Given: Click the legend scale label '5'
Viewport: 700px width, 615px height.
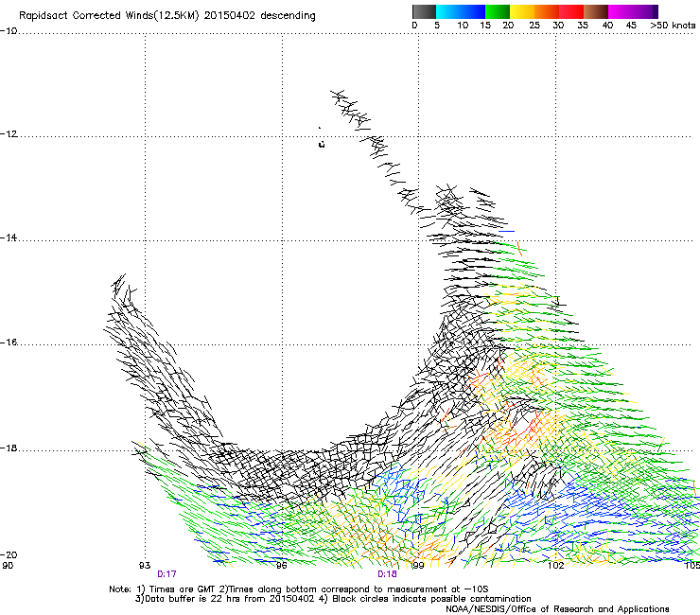Looking at the screenshot, I should [x=437, y=26].
